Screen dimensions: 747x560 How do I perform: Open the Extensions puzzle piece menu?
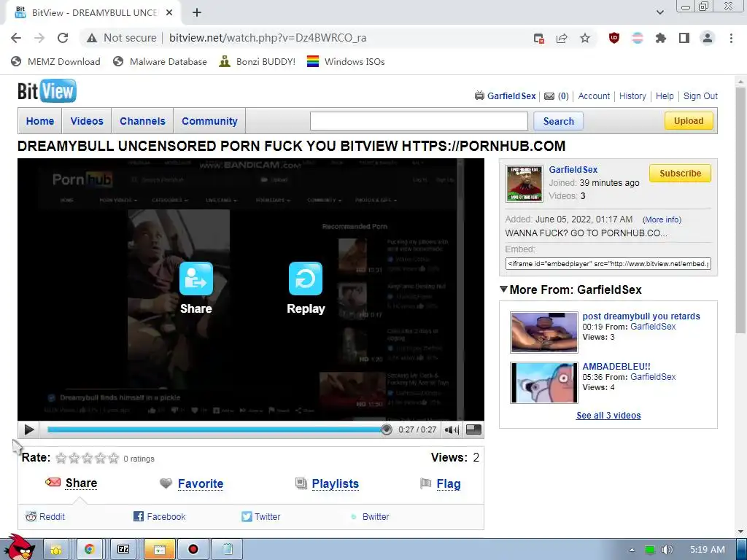(x=661, y=38)
